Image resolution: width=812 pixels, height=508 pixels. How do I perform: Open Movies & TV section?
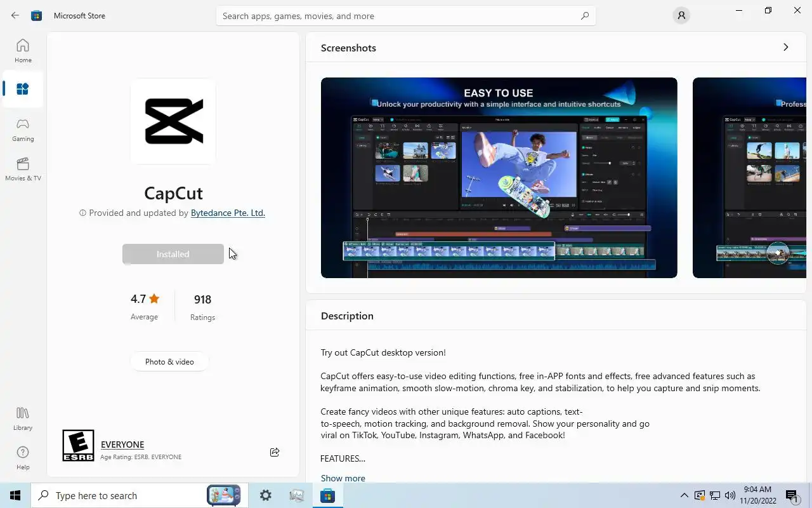coord(23,169)
